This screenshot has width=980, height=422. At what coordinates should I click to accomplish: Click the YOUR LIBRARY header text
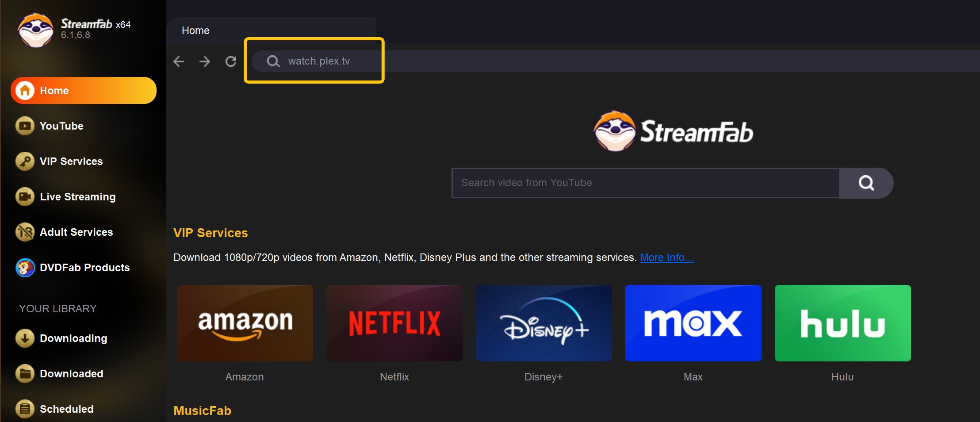point(57,309)
